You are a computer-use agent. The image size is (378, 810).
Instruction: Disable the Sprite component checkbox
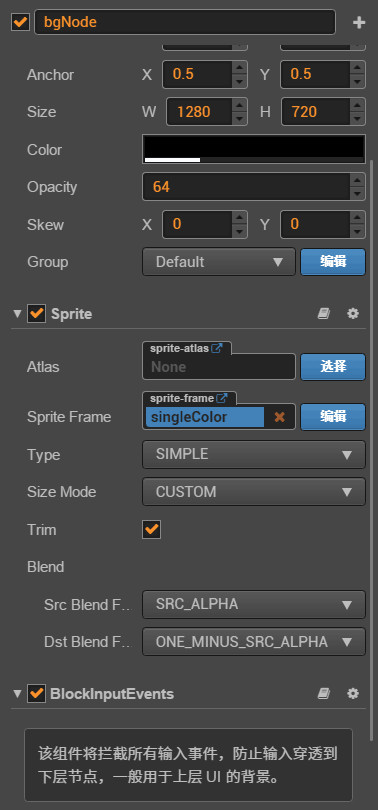pyautogui.click(x=36, y=314)
